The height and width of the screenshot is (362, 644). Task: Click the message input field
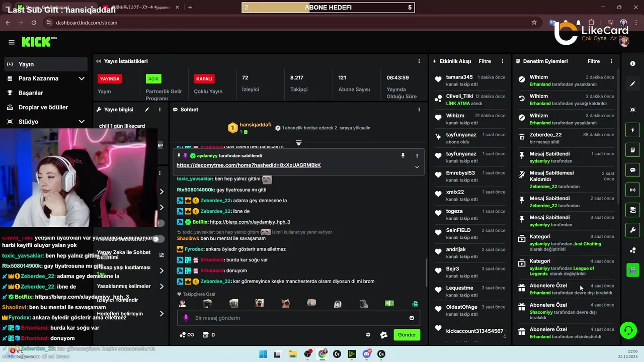pos(298,318)
